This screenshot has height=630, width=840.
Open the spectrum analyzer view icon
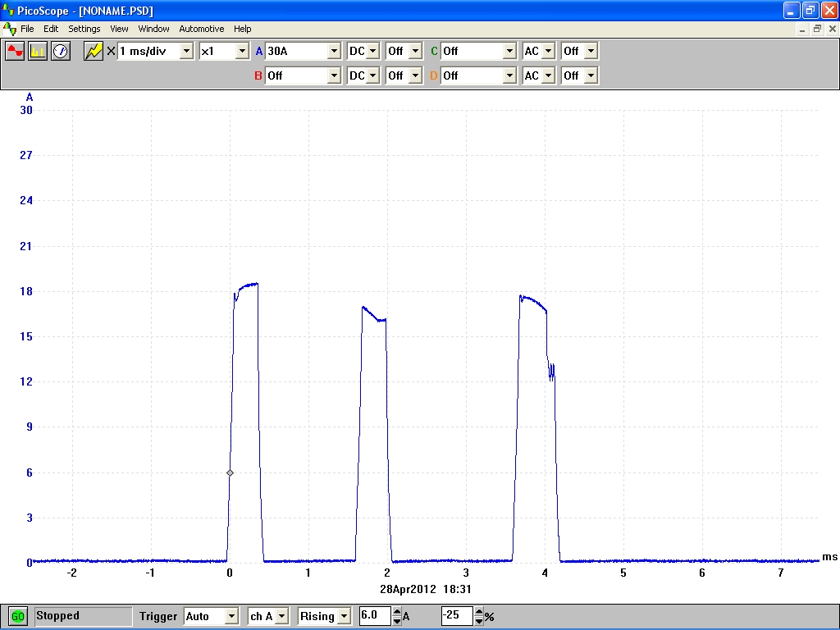[x=38, y=51]
